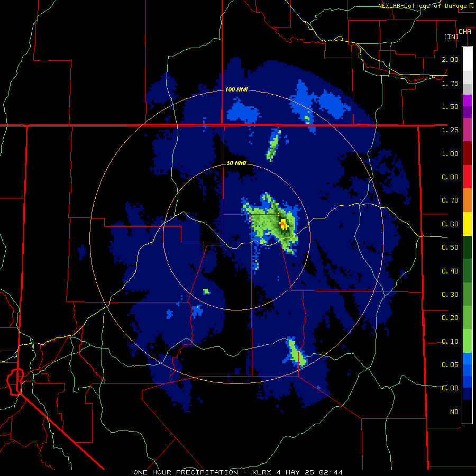Select the white top swatch of the color scale

tap(467, 59)
